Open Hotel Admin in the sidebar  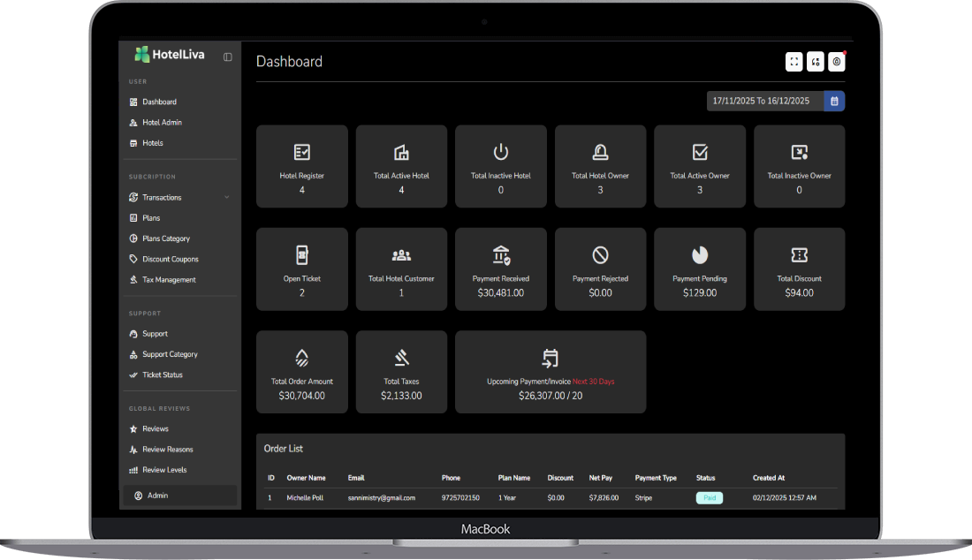click(162, 123)
